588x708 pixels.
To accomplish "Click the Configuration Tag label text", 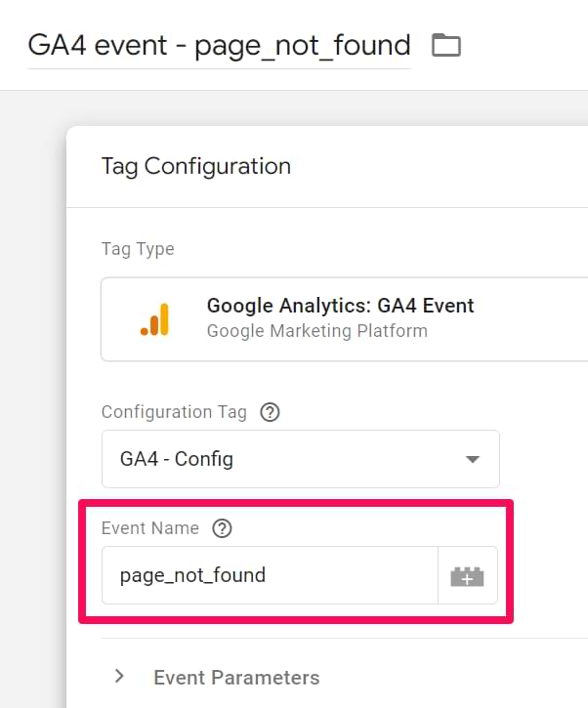I will coord(174,412).
